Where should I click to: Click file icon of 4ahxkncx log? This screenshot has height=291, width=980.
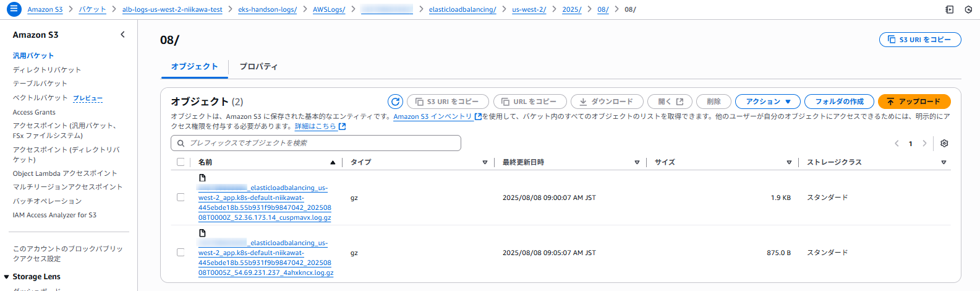[202, 233]
